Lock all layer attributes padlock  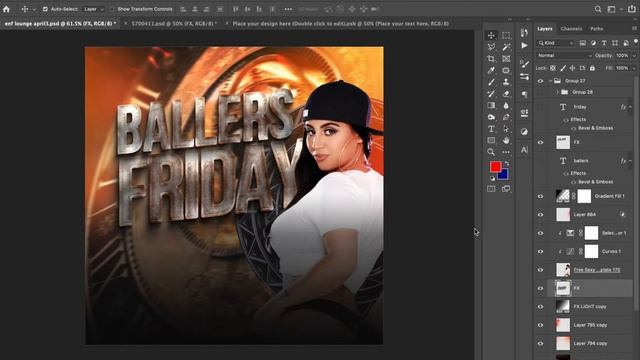592,68
